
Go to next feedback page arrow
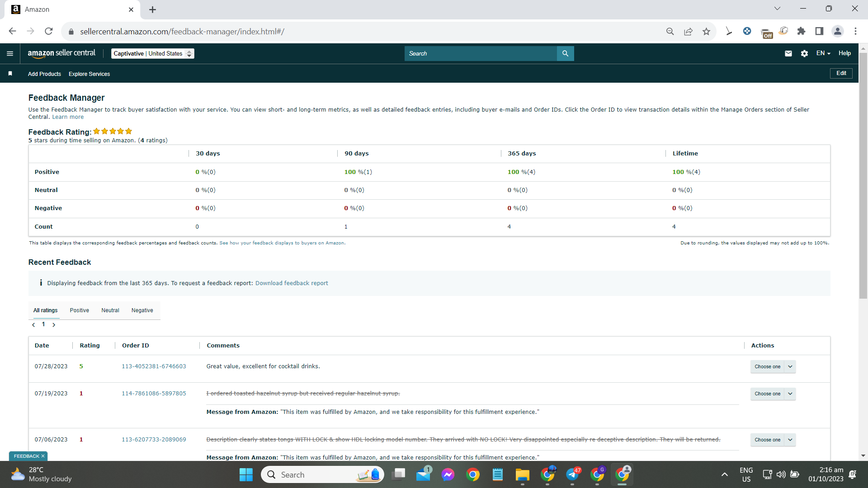tap(54, 325)
